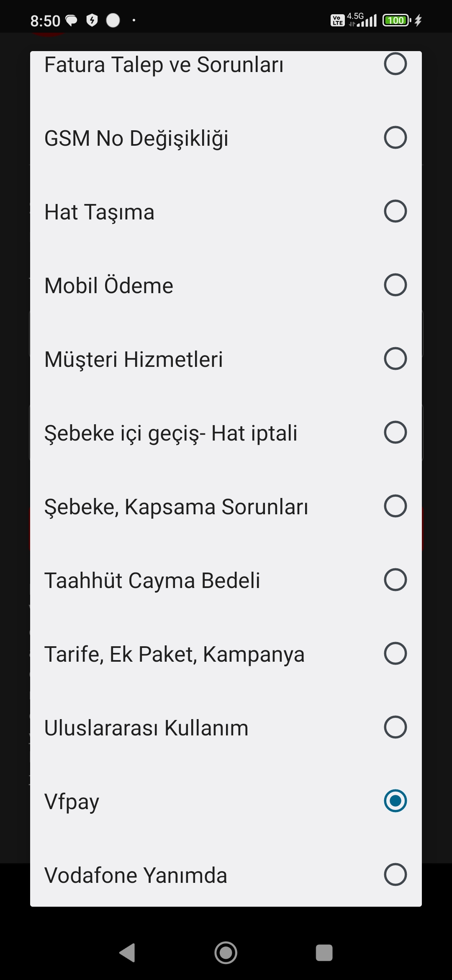Tap the Android home circle button
This screenshot has width=452, height=980.
(x=226, y=953)
